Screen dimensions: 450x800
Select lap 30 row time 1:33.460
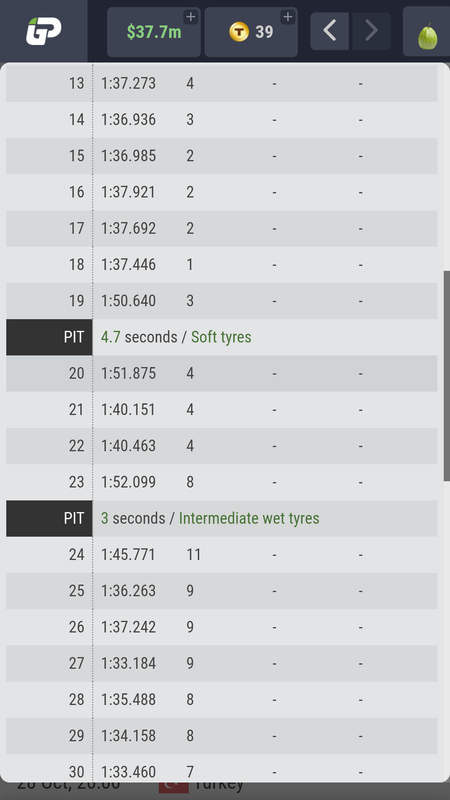point(129,772)
